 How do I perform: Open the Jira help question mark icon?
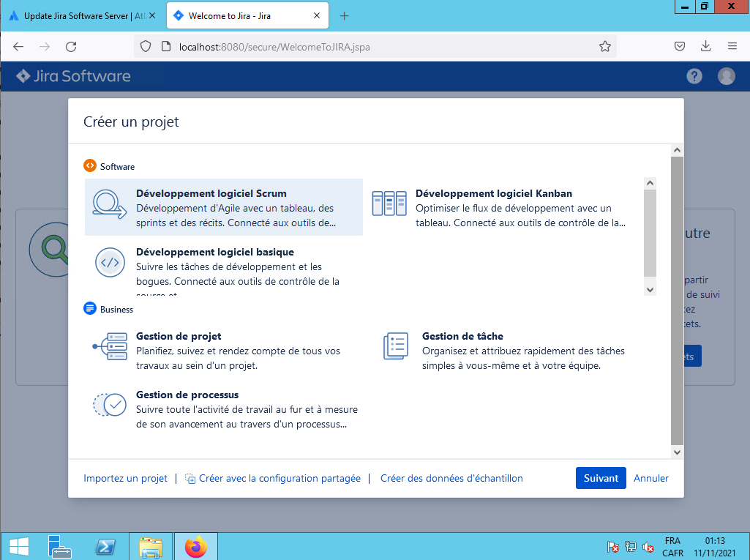(694, 76)
